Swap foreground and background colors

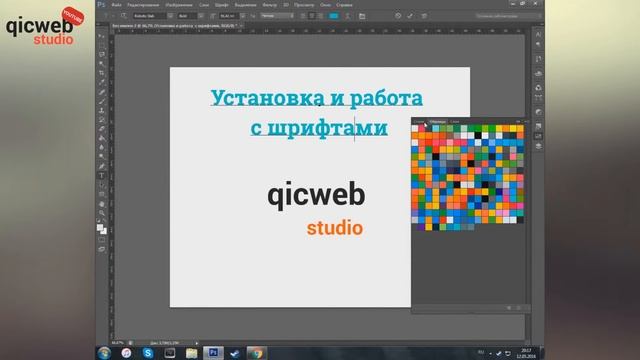pos(105,221)
